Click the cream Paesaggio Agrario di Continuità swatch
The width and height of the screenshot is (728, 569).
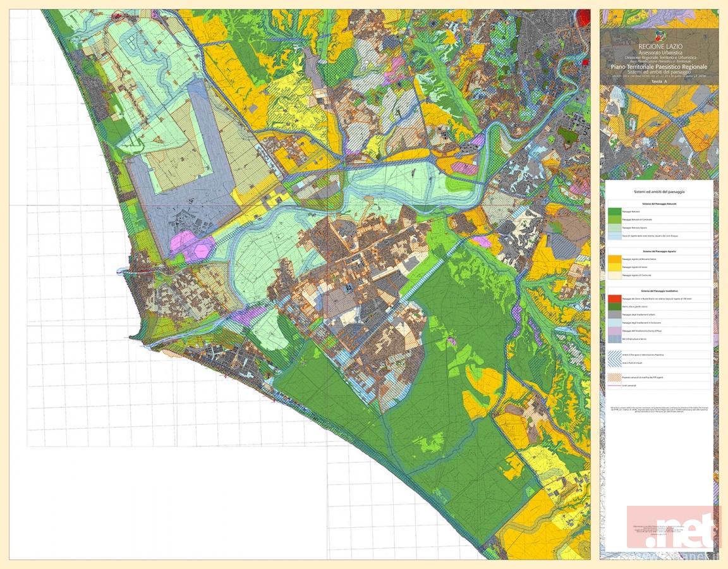point(614,275)
